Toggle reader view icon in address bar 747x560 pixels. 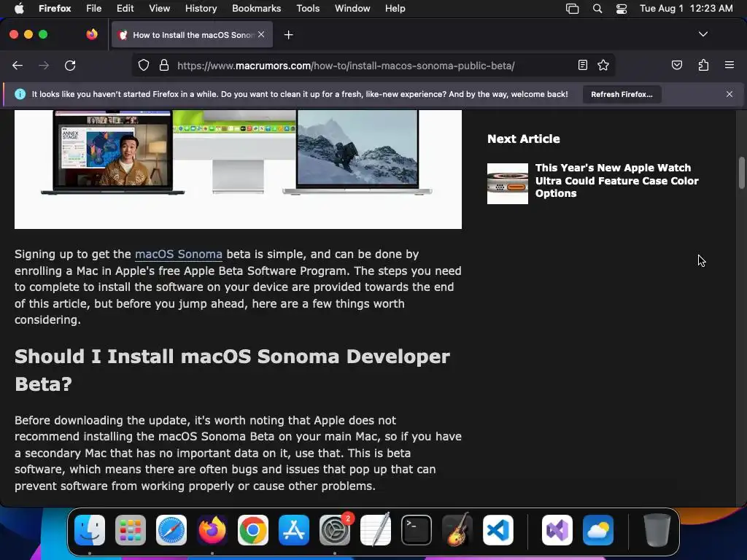(x=583, y=65)
